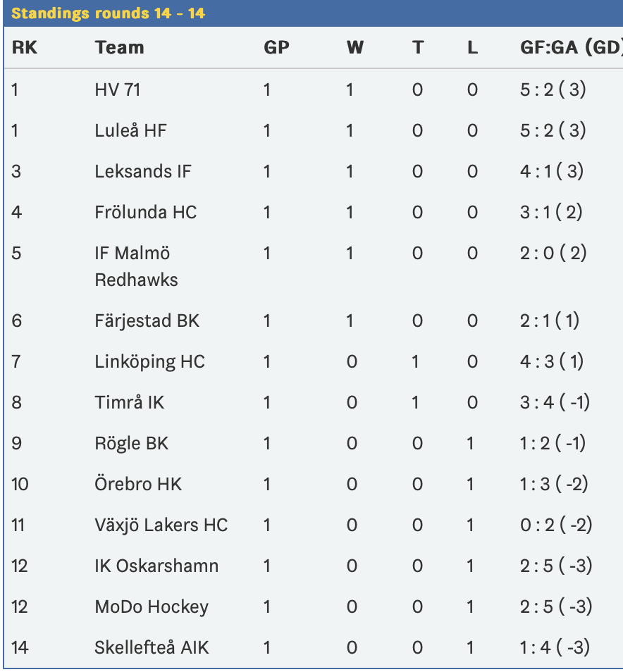This screenshot has height=672, width=623.
Task: Select Örebro HK in the standings
Action: tap(138, 485)
